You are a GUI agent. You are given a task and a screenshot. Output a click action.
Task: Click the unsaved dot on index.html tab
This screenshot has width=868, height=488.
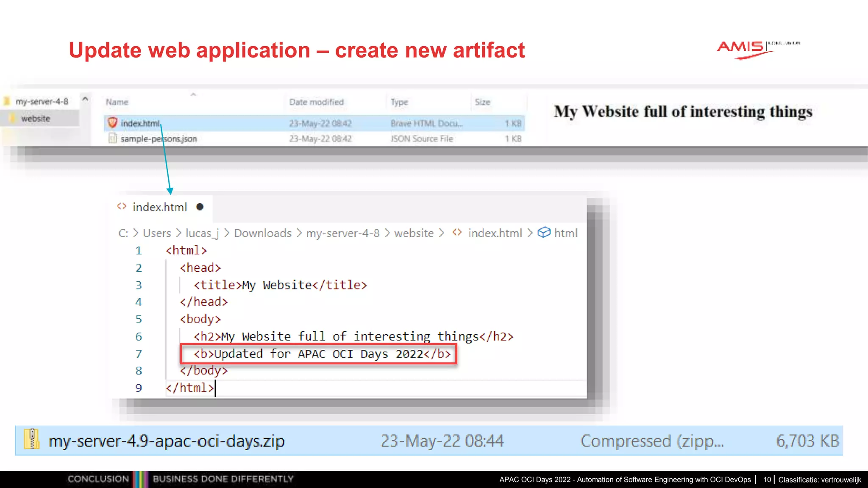click(200, 207)
